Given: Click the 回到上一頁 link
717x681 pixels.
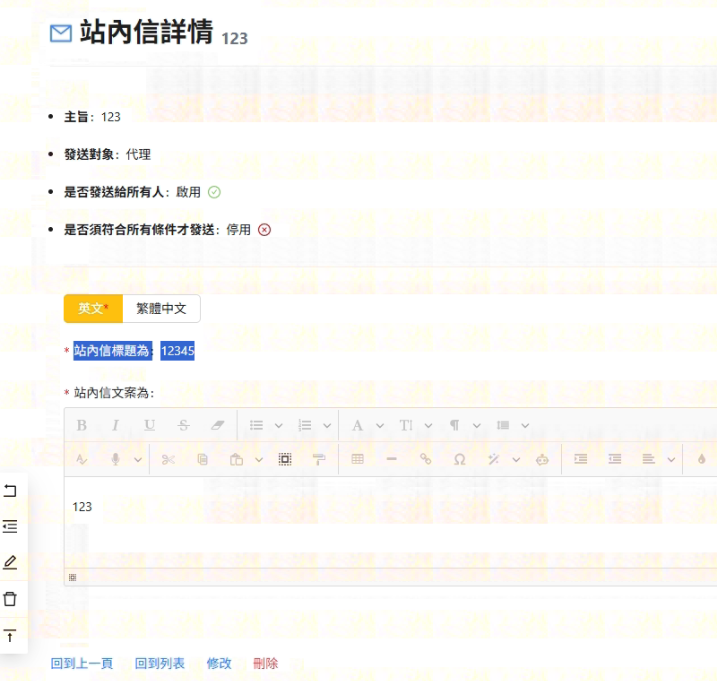Looking at the screenshot, I should (82, 663).
